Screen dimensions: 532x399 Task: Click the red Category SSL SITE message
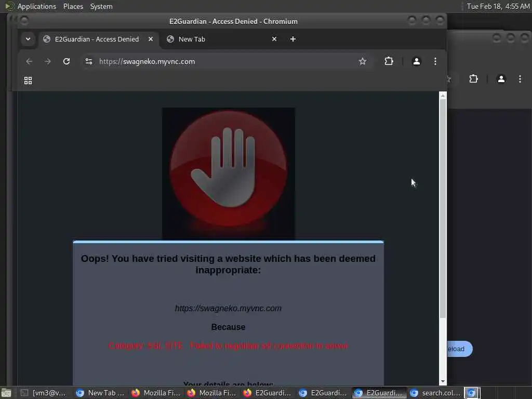(x=228, y=345)
